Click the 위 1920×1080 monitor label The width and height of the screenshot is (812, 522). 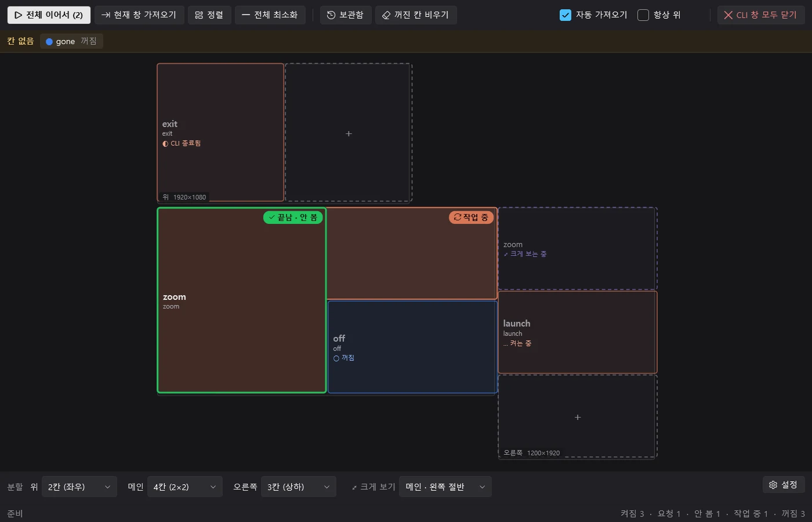pyautogui.click(x=184, y=197)
